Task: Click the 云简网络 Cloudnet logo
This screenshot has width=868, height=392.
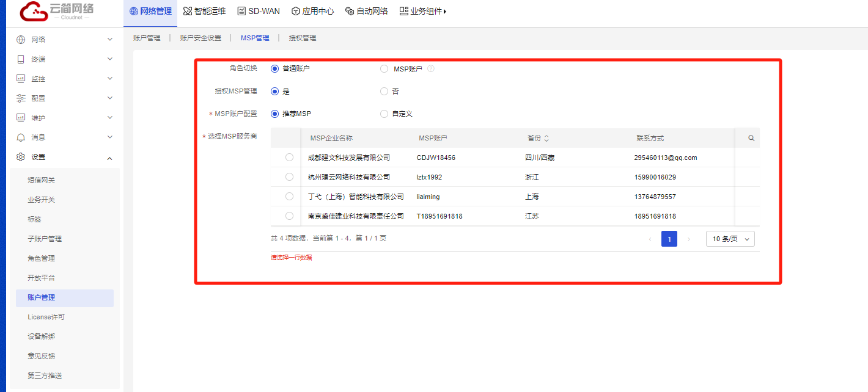Action: click(x=58, y=12)
